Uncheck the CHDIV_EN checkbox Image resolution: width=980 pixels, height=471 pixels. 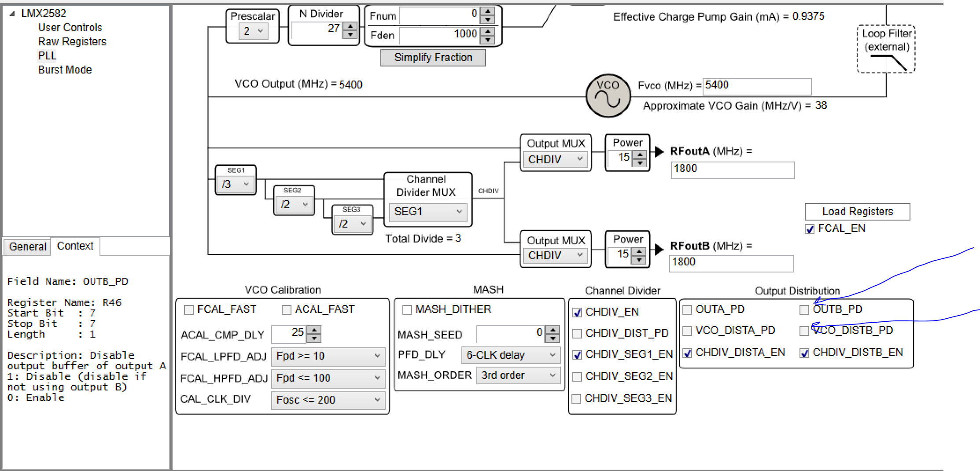pyautogui.click(x=577, y=313)
